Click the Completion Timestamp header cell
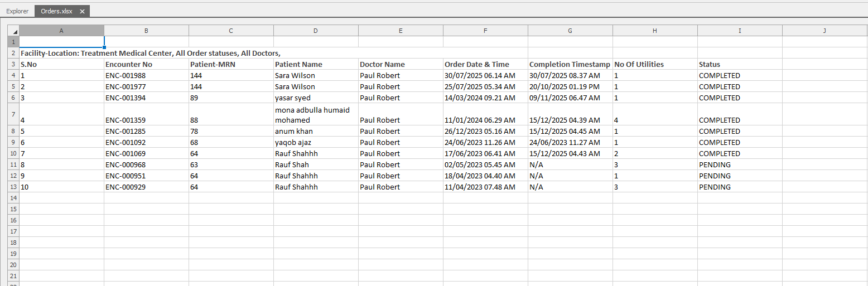 click(570, 64)
